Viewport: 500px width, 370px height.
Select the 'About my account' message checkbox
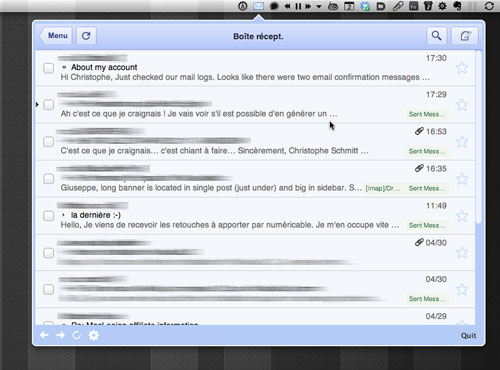[49, 68]
